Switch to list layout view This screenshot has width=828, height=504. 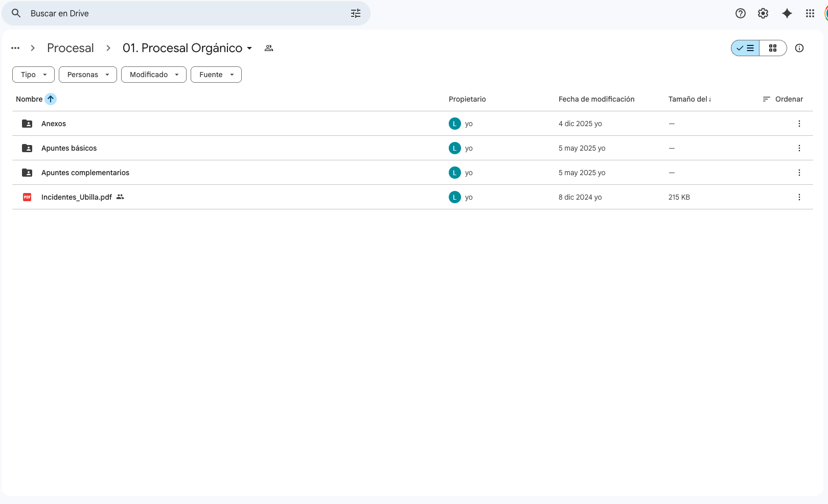pyautogui.click(x=745, y=48)
